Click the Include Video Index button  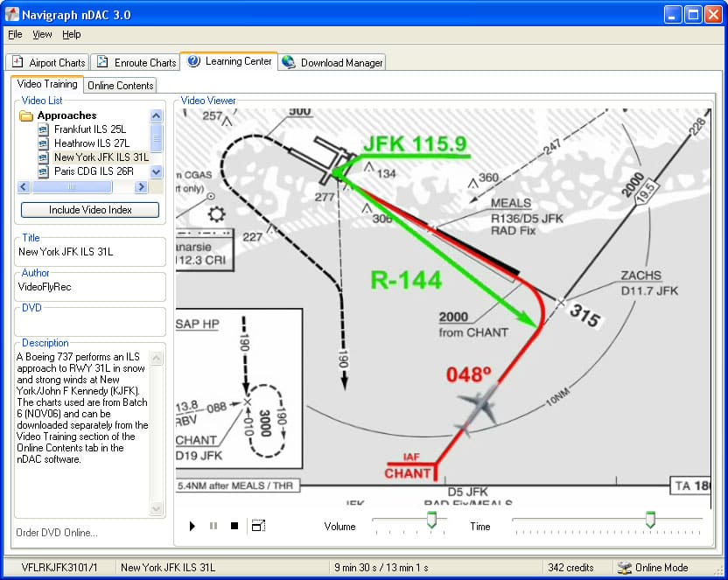[x=90, y=210]
